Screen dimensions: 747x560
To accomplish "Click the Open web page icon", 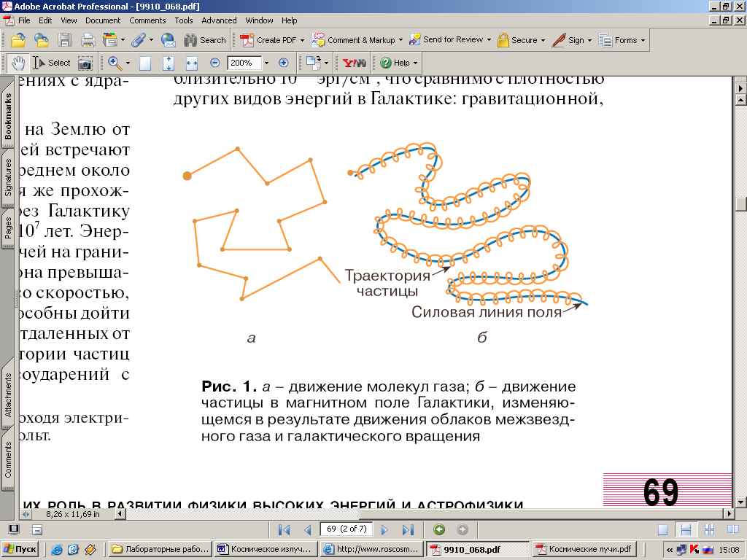I will tap(42, 40).
